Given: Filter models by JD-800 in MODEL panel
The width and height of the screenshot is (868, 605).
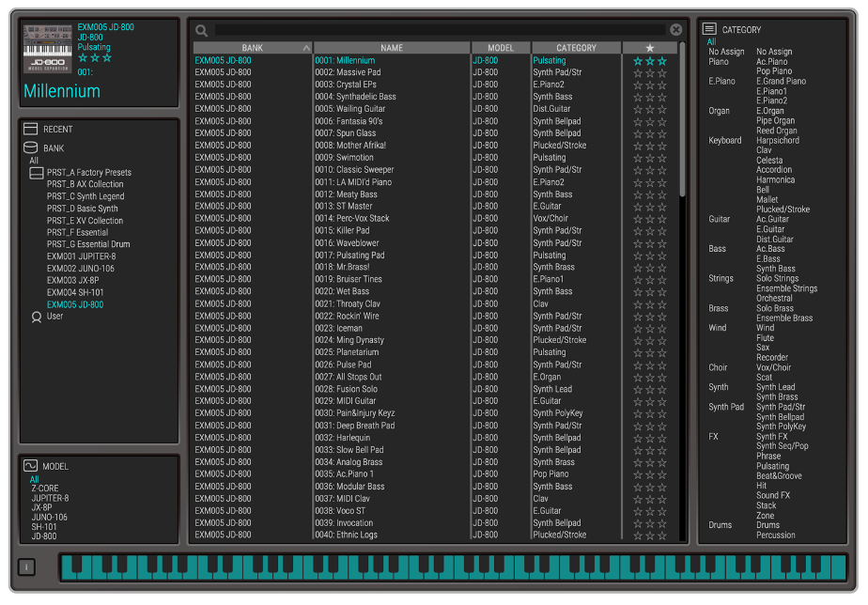Looking at the screenshot, I should tap(44, 536).
